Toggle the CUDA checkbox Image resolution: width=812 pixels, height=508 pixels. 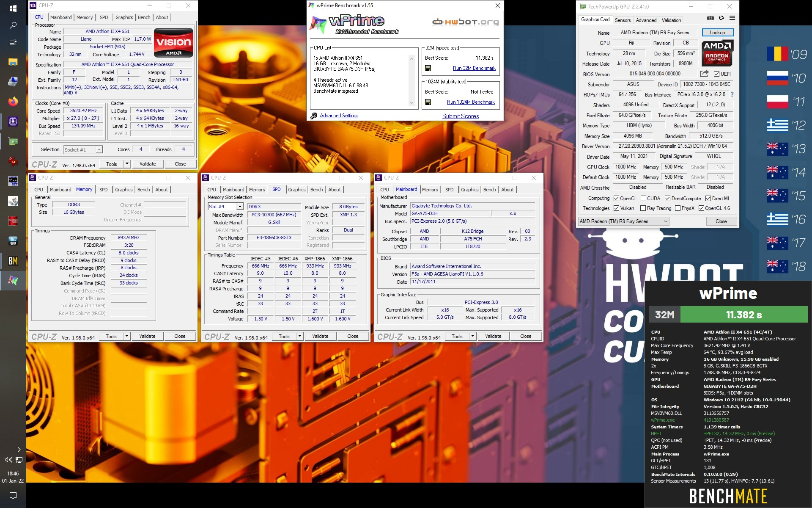tap(643, 198)
